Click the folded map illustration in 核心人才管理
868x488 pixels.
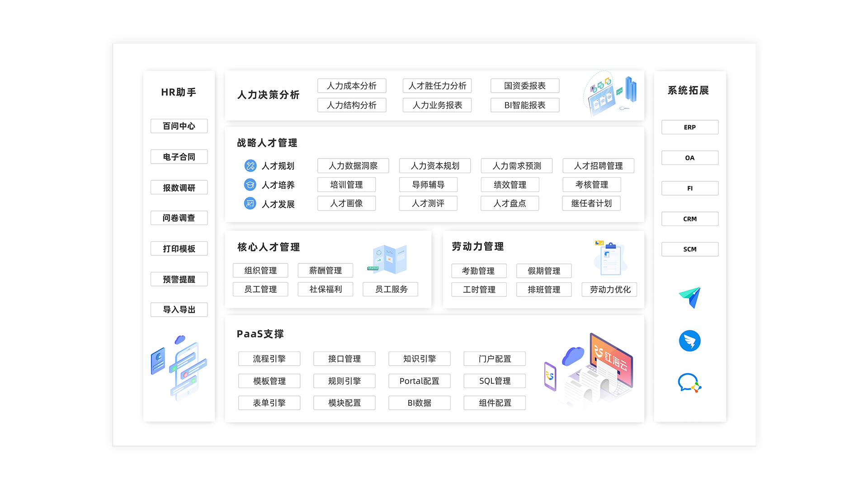(388, 259)
